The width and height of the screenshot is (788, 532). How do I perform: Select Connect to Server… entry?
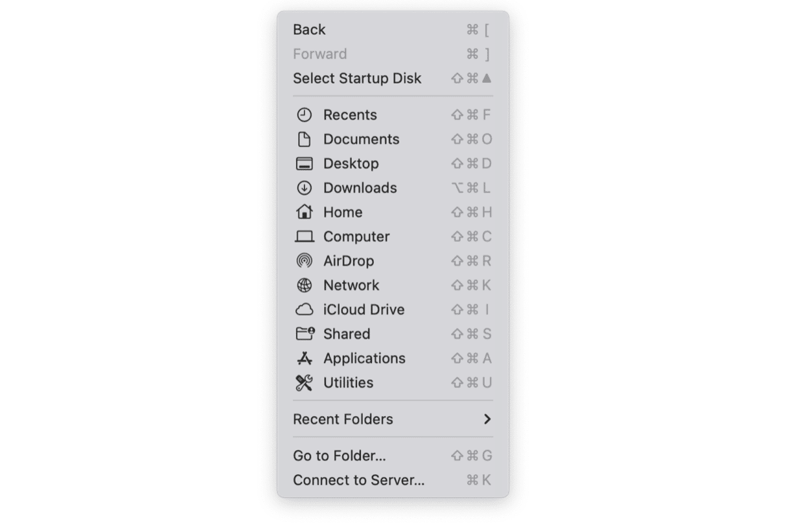(x=393, y=480)
